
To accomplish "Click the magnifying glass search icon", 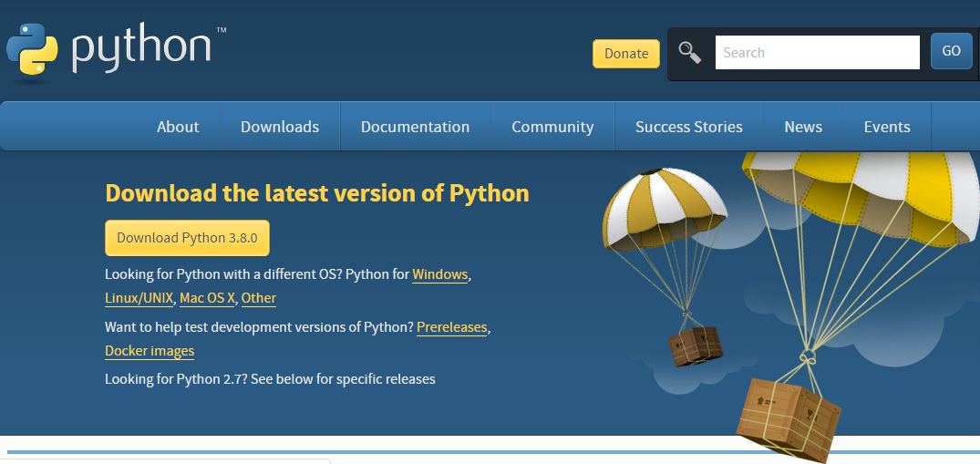I will click(x=689, y=53).
